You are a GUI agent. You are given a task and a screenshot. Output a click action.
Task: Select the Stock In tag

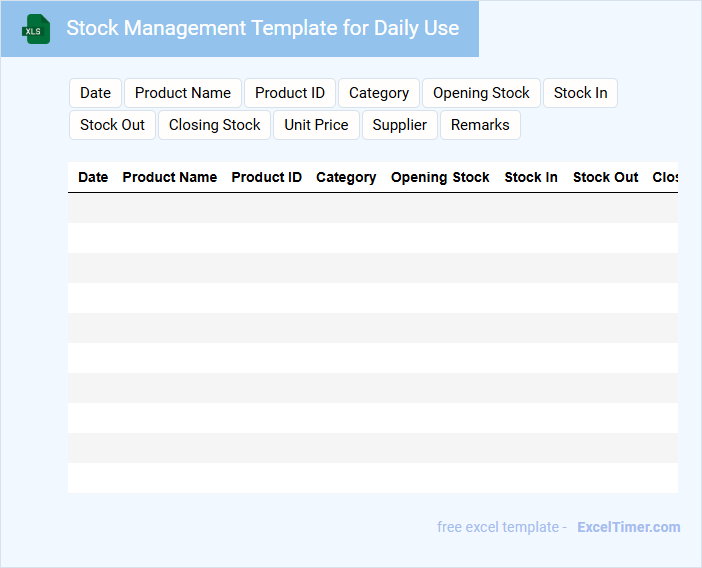(x=580, y=93)
